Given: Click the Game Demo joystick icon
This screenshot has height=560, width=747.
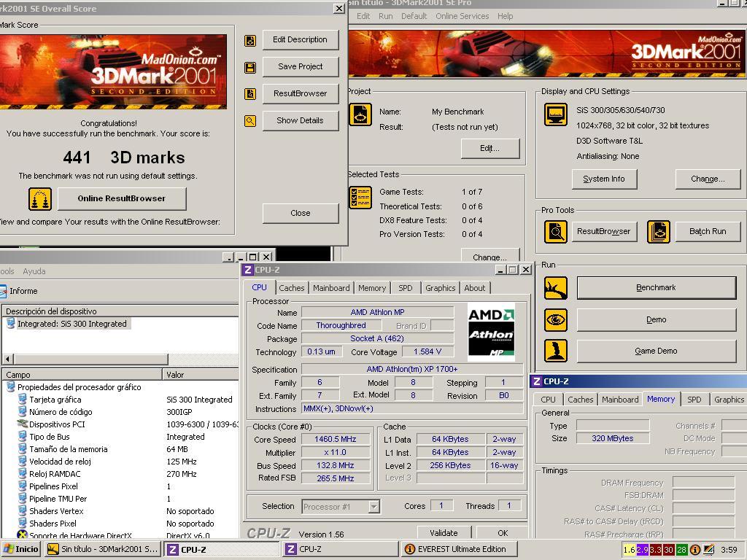Looking at the screenshot, I should (x=556, y=351).
